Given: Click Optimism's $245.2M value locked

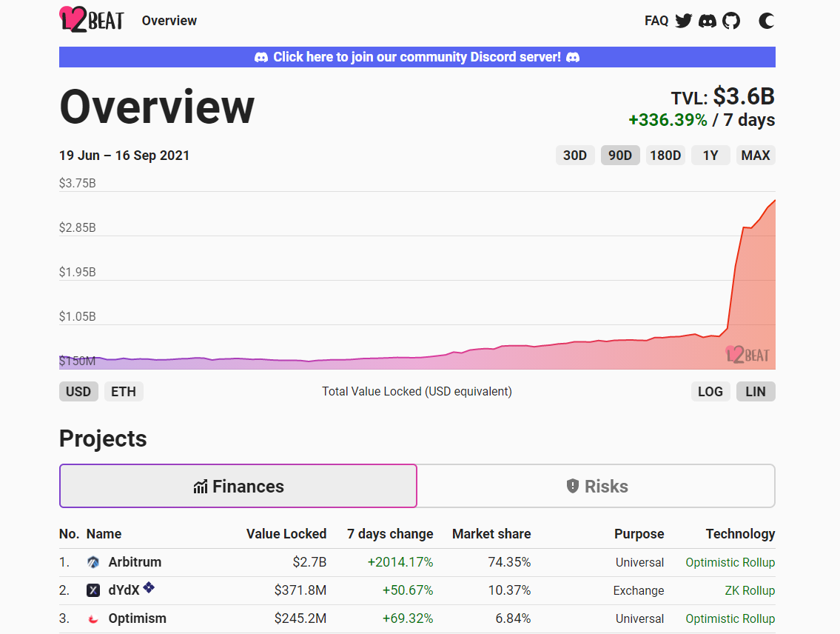Looking at the screenshot, I should coord(300,618).
